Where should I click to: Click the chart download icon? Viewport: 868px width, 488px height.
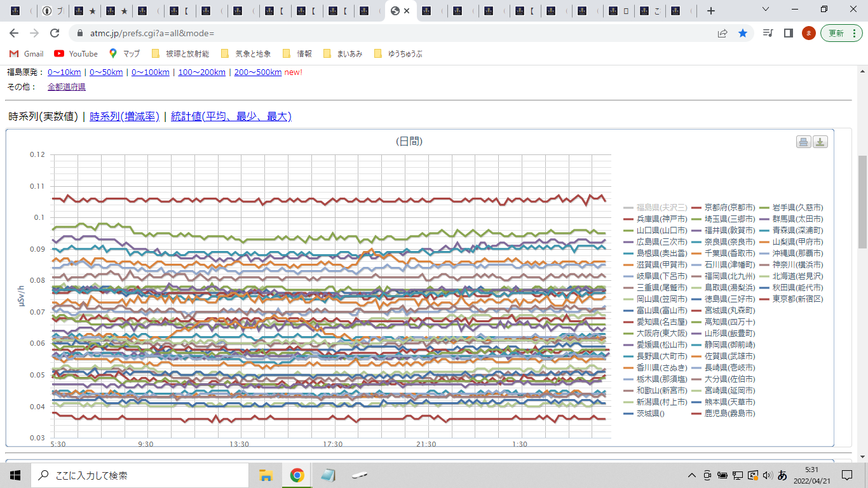point(820,142)
